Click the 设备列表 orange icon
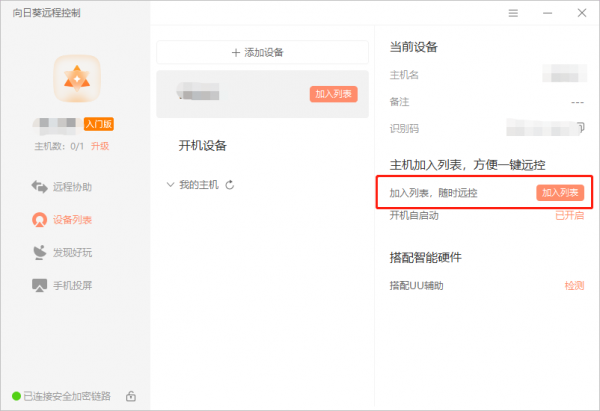This screenshot has height=411, width=600. 39,220
